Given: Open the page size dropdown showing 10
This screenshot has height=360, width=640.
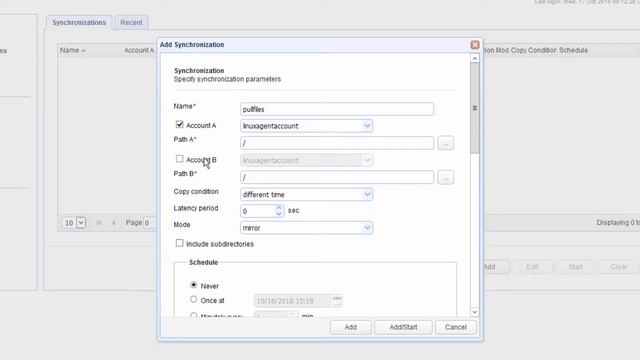Looking at the screenshot, I should pos(81,222).
